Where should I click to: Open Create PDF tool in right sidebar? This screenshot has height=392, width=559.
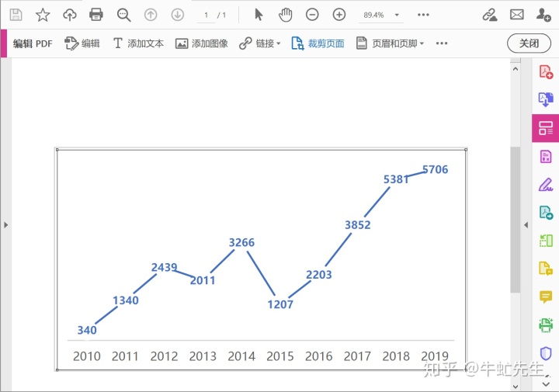[x=546, y=71]
